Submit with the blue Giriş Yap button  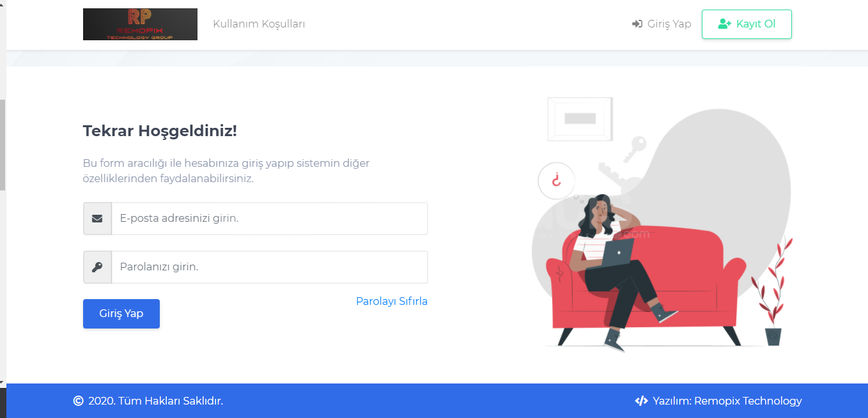point(121,314)
